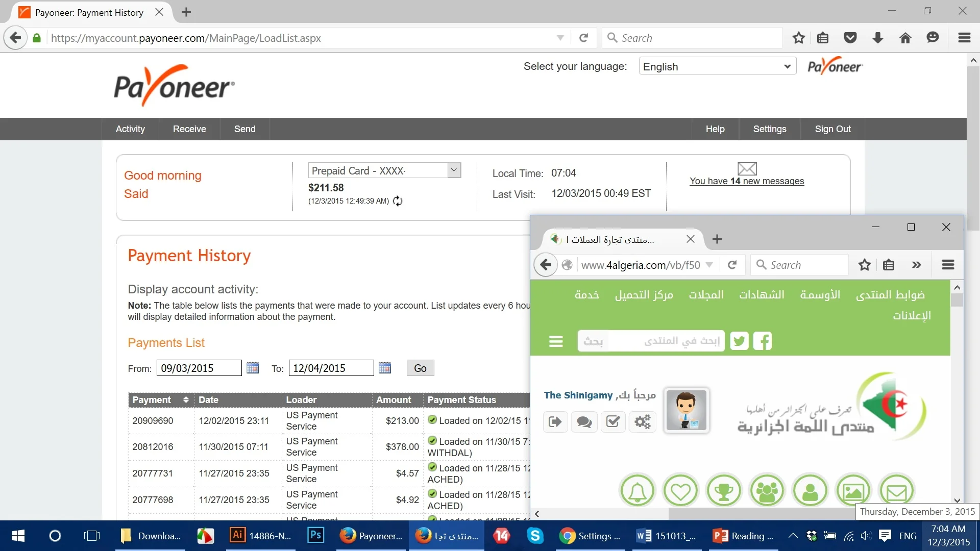Open the language selection dropdown
The image size is (980, 551).
(x=717, y=66)
